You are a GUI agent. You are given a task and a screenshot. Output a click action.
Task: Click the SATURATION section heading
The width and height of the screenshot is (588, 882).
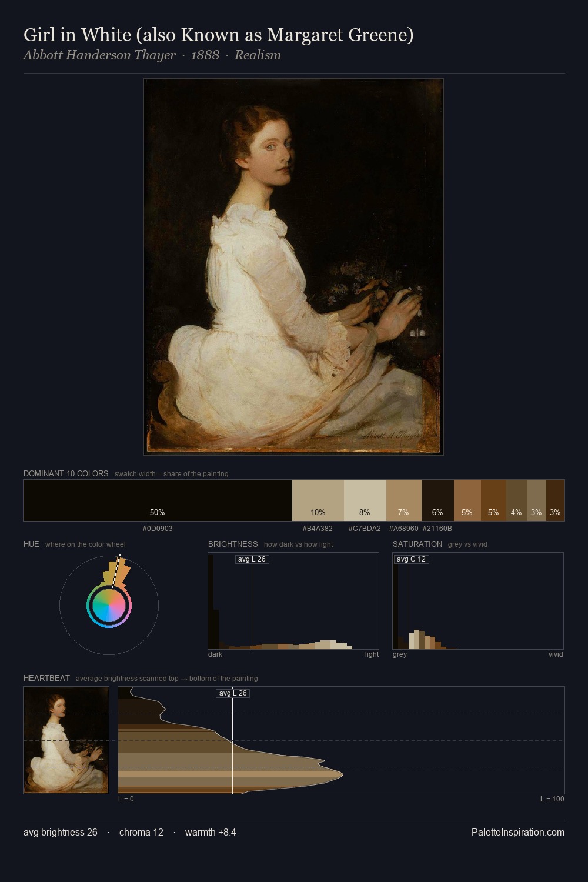tap(417, 544)
